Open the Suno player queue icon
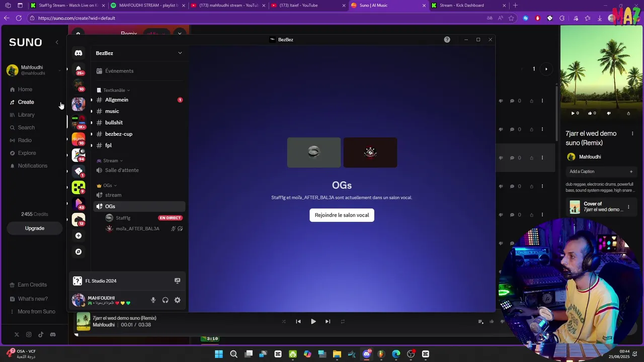The image size is (644, 362). click(480, 322)
